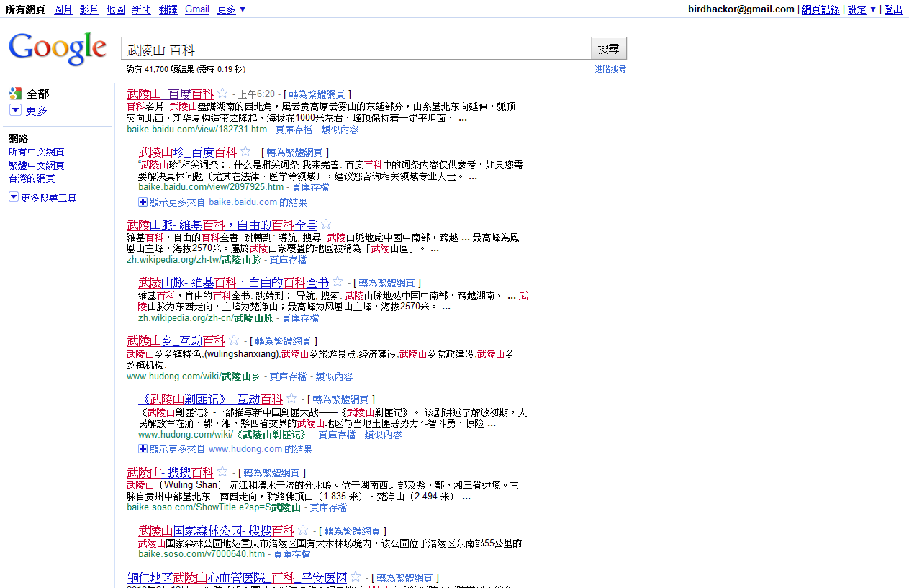Star the 武陵山乡_互动百科 result
Image resolution: width=909 pixels, height=588 pixels.
(x=234, y=340)
